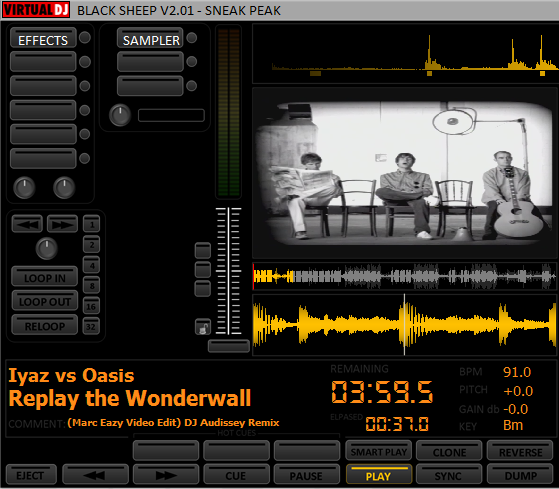Click the EJECT button
The image size is (559, 489).
click(31, 474)
